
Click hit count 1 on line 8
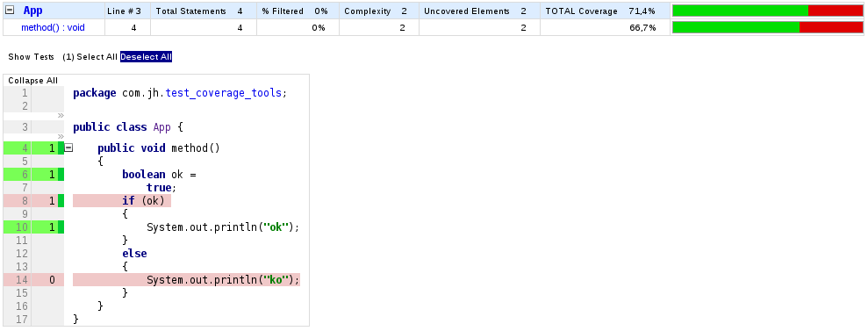(x=52, y=201)
